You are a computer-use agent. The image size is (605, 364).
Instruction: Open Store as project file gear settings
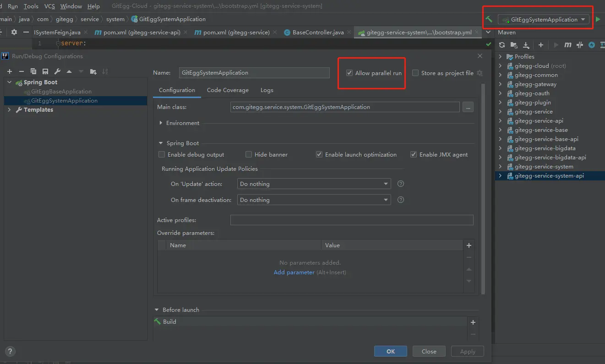click(480, 73)
